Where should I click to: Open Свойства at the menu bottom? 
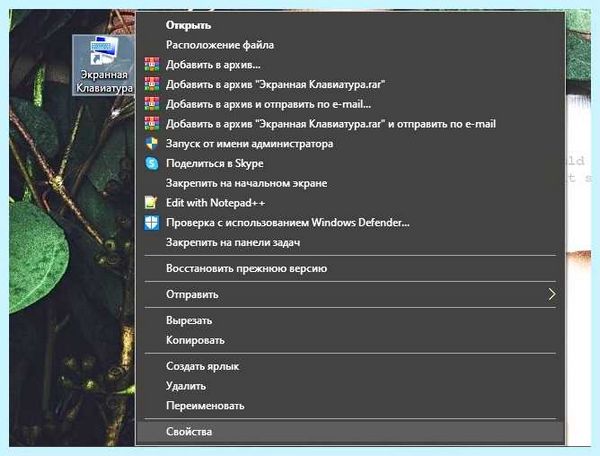(x=350, y=432)
